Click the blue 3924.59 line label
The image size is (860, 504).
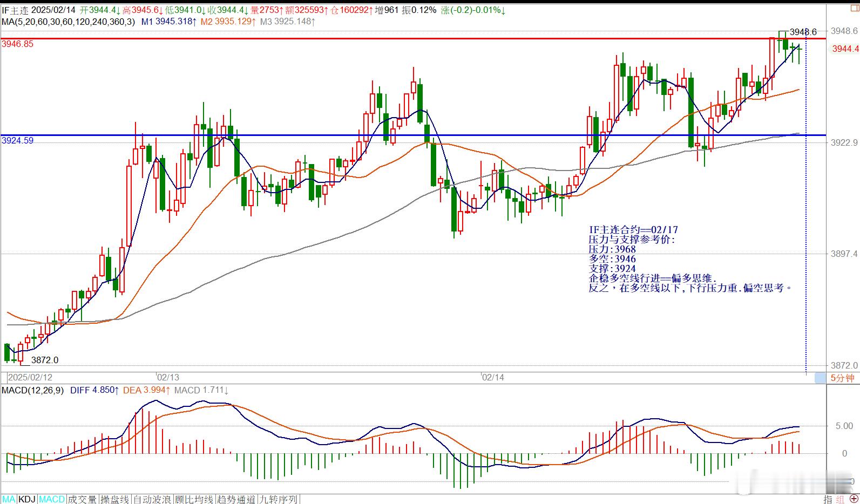17,140
